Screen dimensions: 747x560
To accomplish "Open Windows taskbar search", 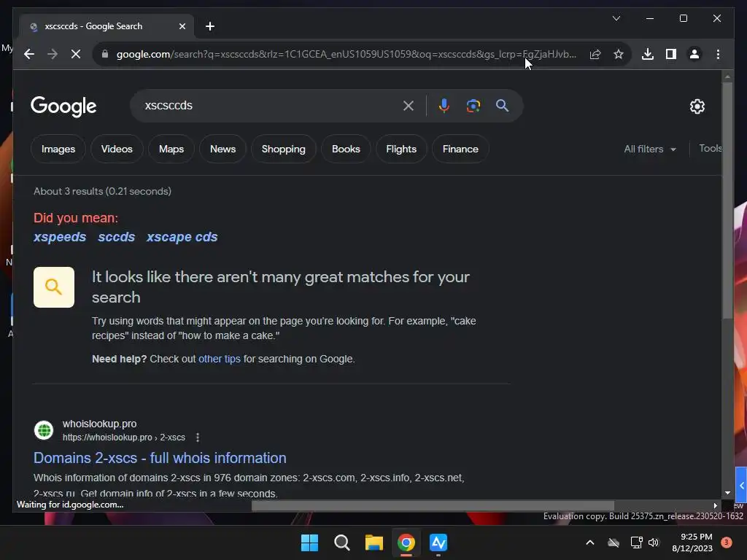I will [341, 542].
